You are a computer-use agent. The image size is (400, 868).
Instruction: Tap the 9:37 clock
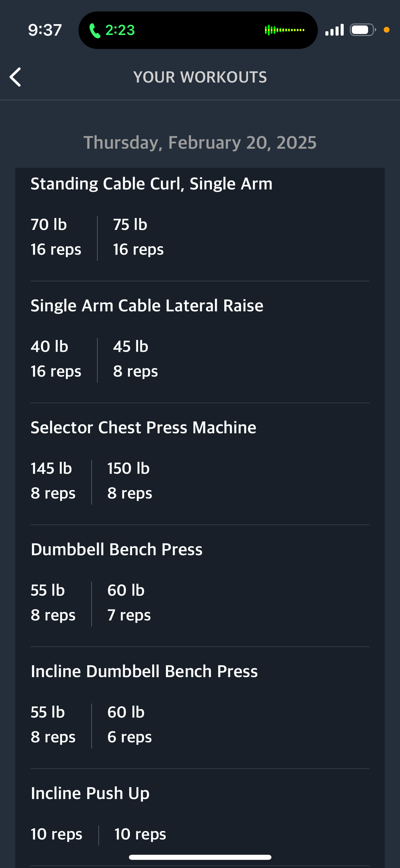coord(45,30)
